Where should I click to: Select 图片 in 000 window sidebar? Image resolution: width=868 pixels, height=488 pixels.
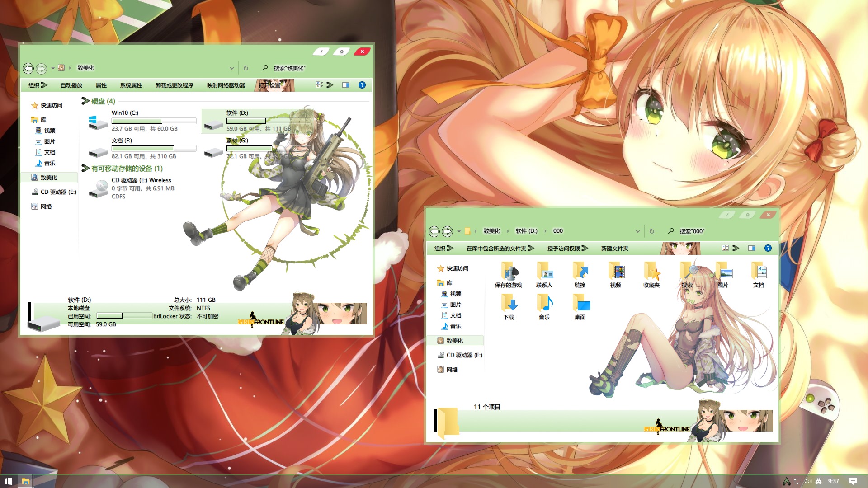(x=451, y=305)
